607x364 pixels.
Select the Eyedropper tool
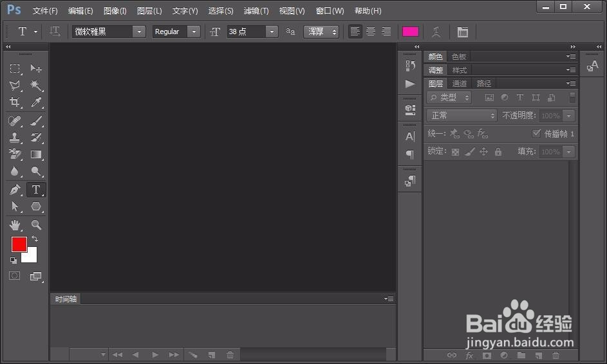click(36, 102)
